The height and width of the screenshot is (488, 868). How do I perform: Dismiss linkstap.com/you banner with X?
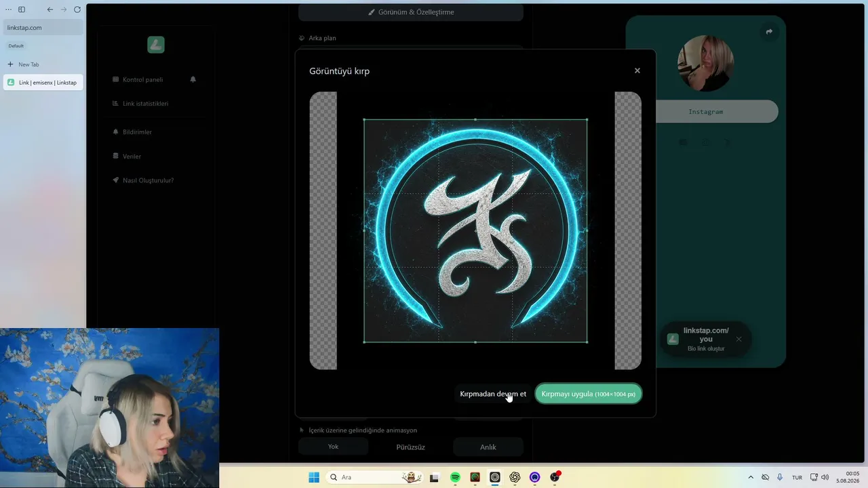click(738, 339)
